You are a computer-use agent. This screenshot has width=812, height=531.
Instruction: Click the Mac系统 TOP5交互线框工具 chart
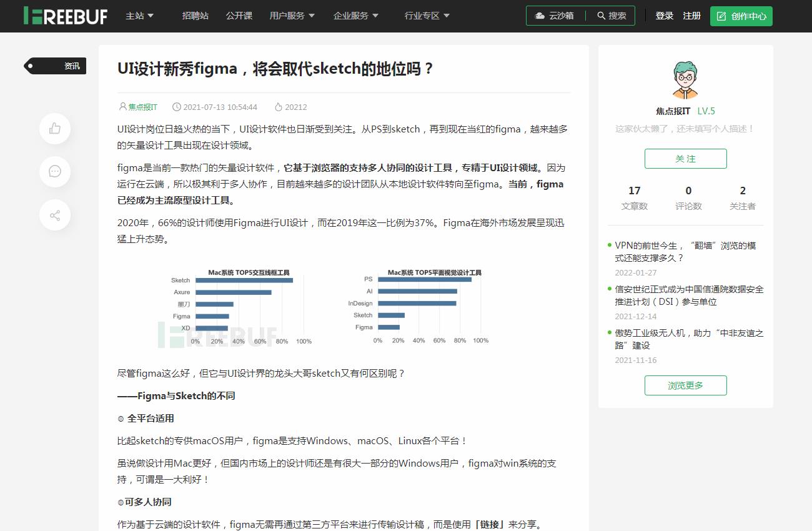(240, 307)
